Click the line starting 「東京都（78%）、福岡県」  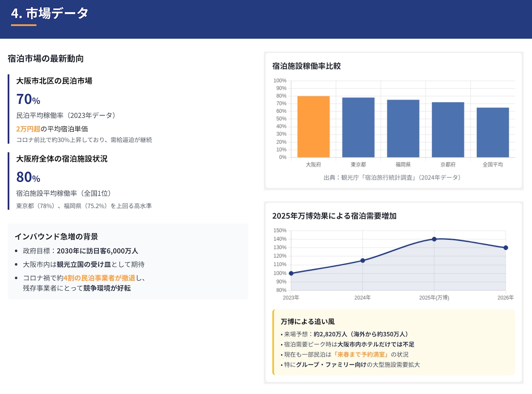[x=84, y=206]
